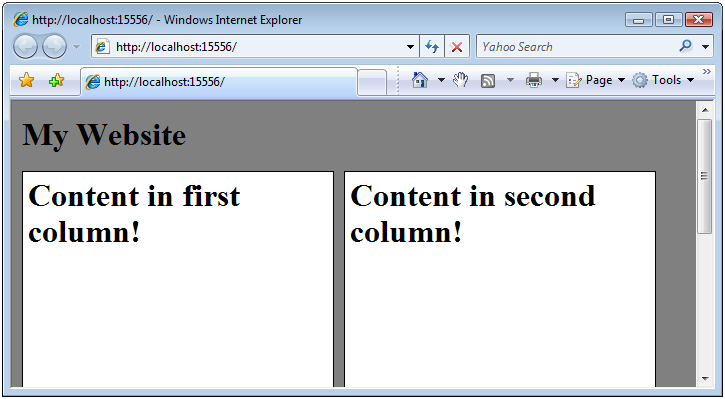The width and height of the screenshot is (725, 399).
Task: Expand the Feeds dropdown arrow
Action: pos(510,80)
